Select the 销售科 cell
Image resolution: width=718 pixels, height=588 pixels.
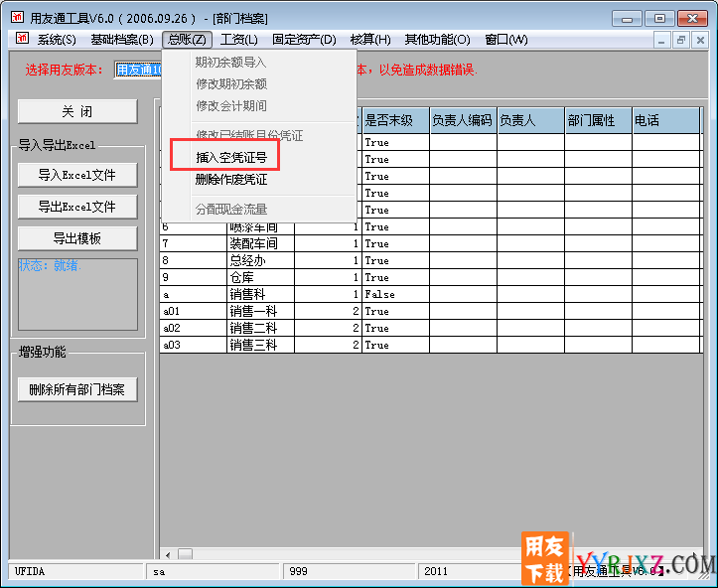pos(260,294)
